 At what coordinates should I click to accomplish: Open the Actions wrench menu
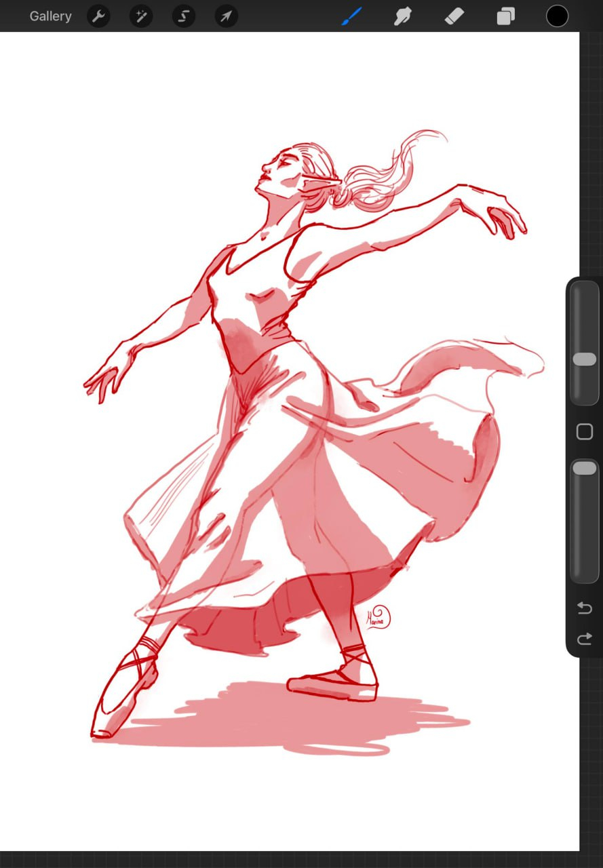click(99, 16)
